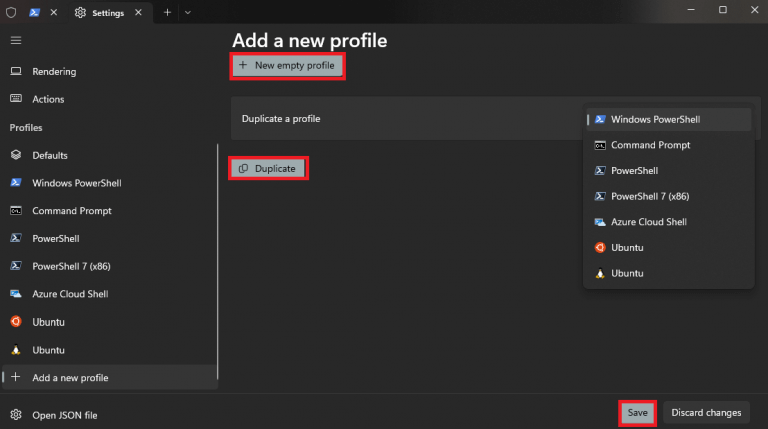Save the settings changes
This screenshot has width=768, height=429.
637,413
